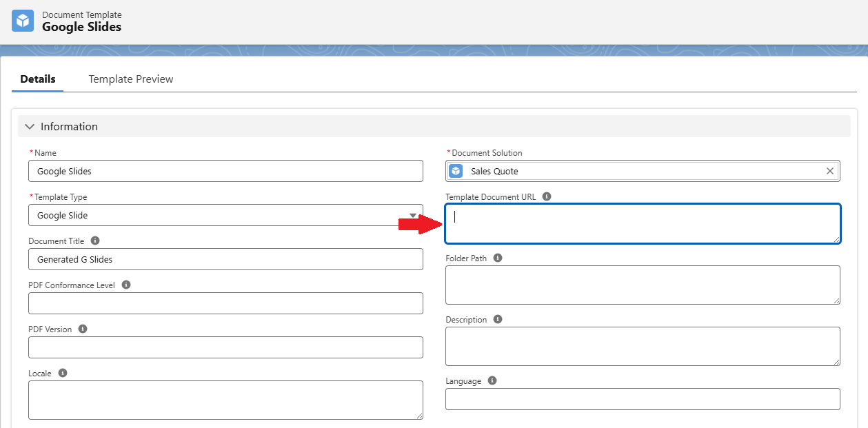Click info icon next to Folder Path

pos(498,258)
